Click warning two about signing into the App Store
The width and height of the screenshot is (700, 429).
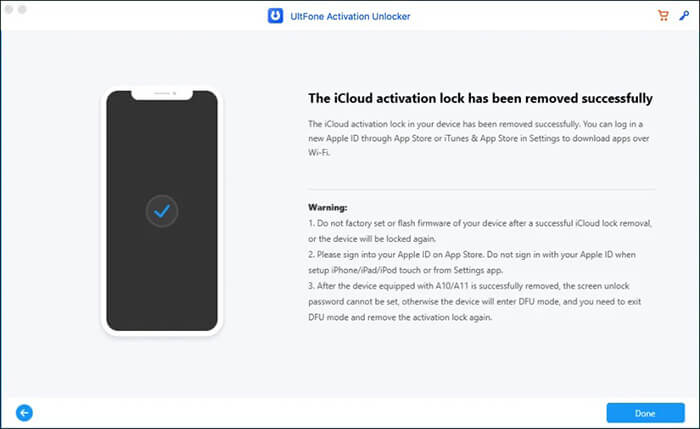coord(472,262)
